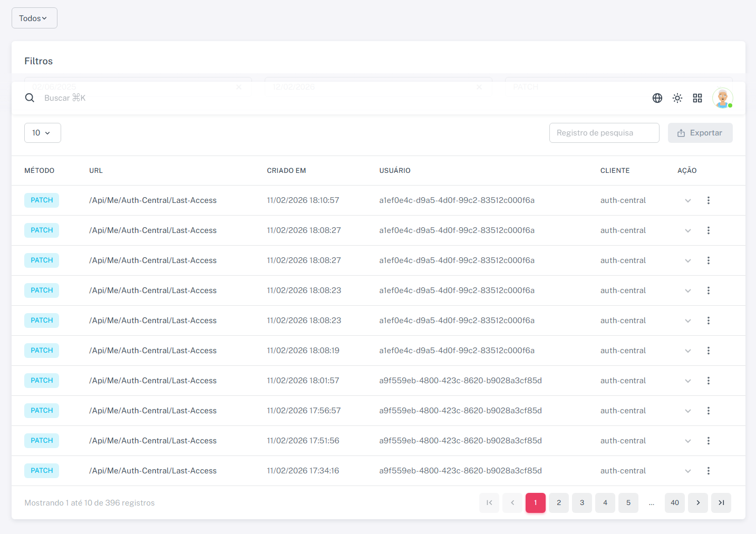The width and height of the screenshot is (756, 534).
Task: Open kebab menu for 18:08:19 row
Action: pyautogui.click(x=709, y=351)
